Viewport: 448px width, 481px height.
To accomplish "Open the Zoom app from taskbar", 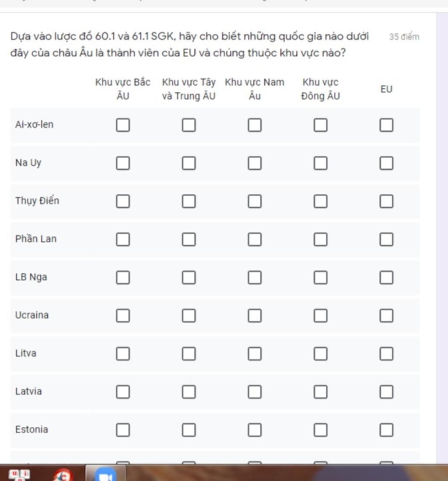I will pyautogui.click(x=105, y=474).
